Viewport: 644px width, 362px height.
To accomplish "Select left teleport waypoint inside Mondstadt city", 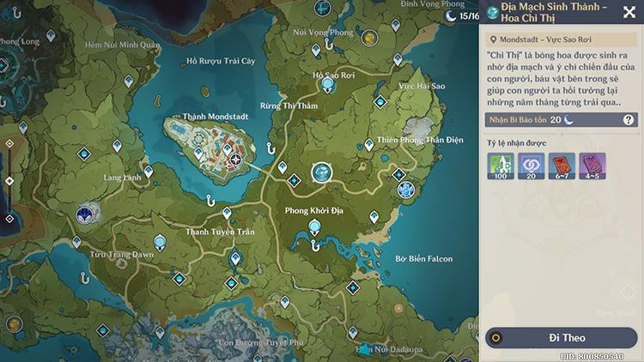I will point(198,154).
